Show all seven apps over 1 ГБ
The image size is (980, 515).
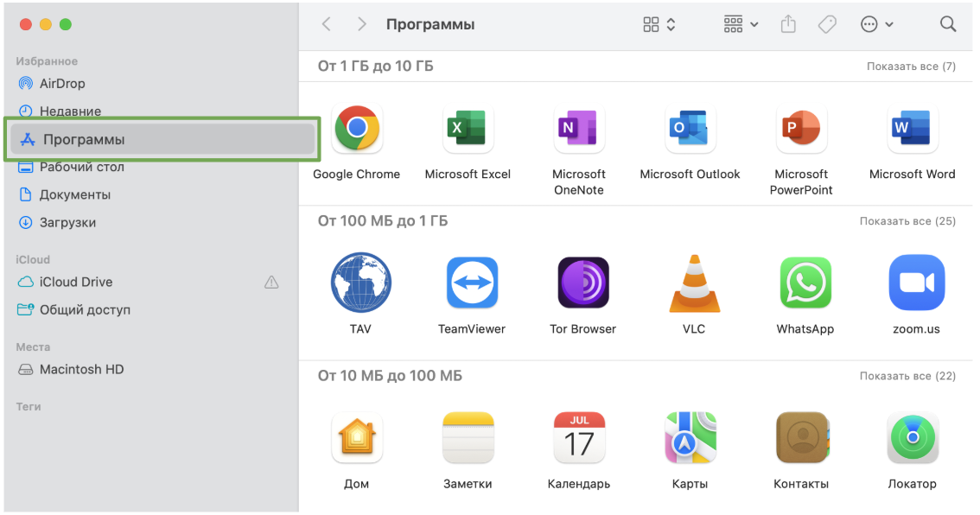click(911, 66)
